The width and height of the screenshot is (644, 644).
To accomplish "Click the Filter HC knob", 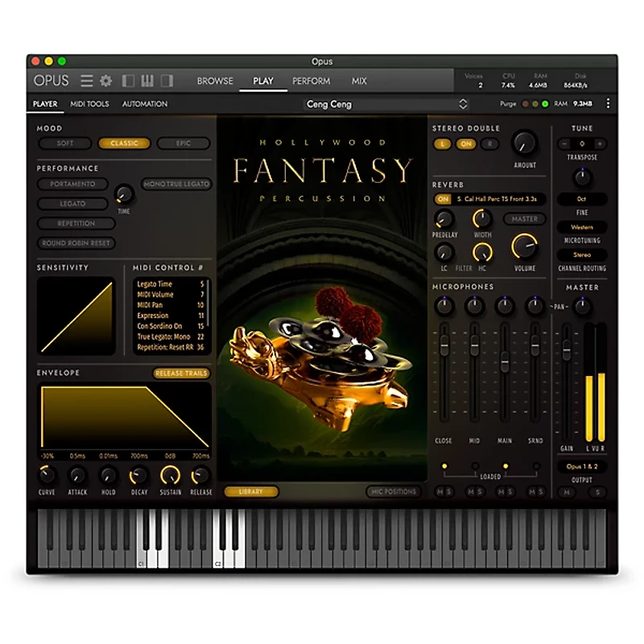I will pyautogui.click(x=481, y=252).
